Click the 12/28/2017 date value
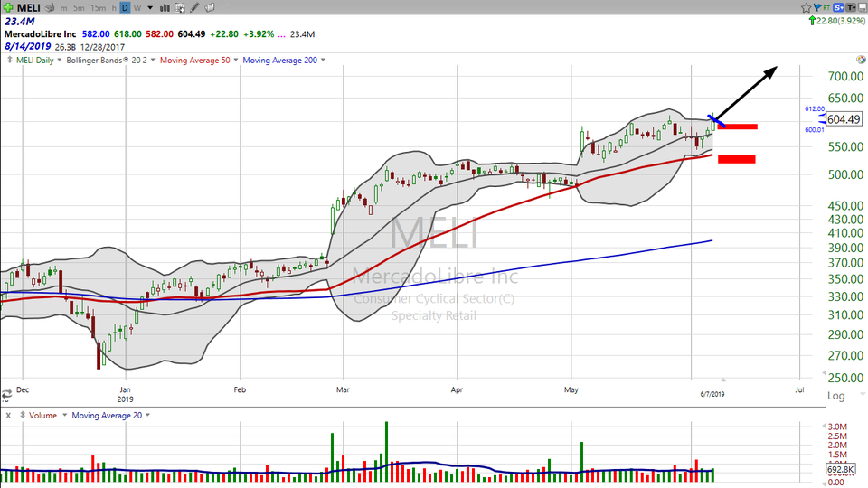This screenshot has height=488, width=868. click(102, 47)
